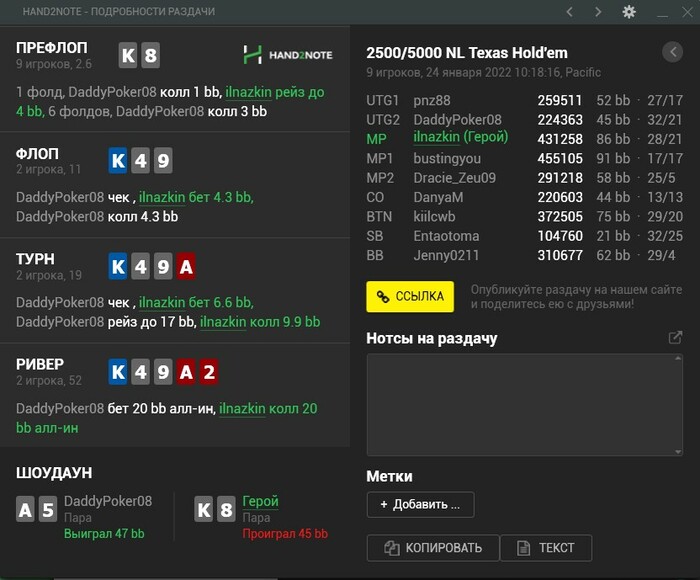The width and height of the screenshot is (700, 580).
Task: Click Герой link in showdown
Action: 260,501
